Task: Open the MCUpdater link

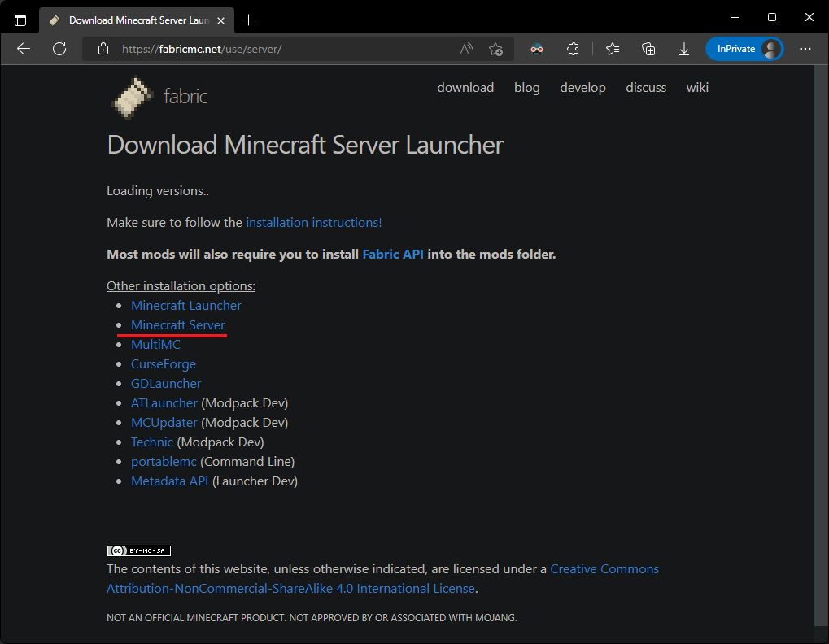Action: coord(164,423)
